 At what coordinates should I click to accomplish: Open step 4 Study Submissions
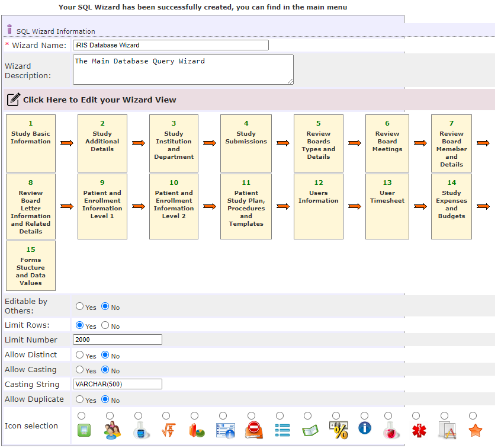coord(246,143)
